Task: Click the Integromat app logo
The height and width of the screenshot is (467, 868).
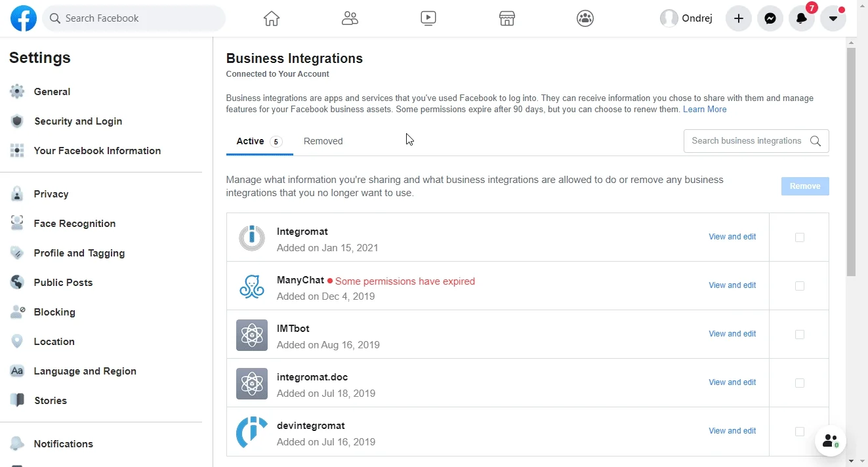Action: pos(252,238)
